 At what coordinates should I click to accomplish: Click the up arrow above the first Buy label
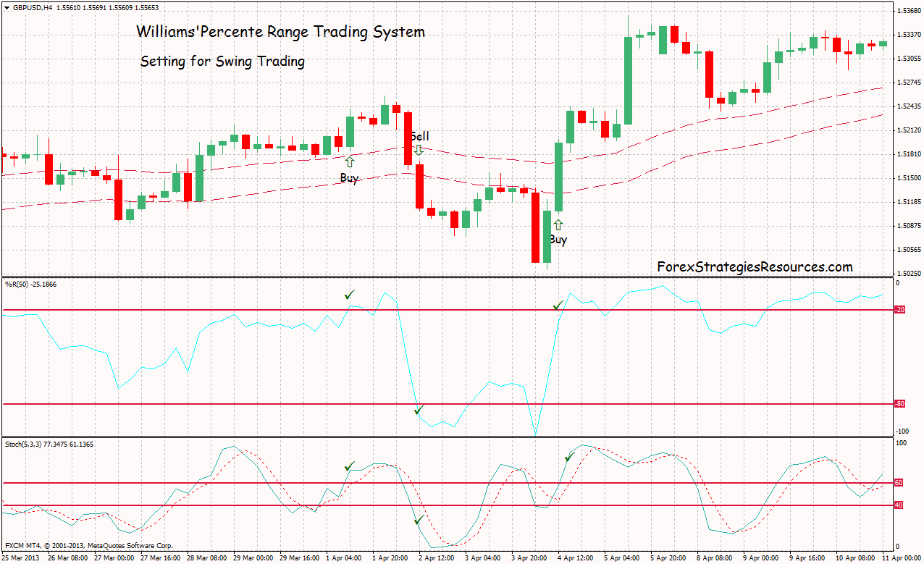(349, 161)
